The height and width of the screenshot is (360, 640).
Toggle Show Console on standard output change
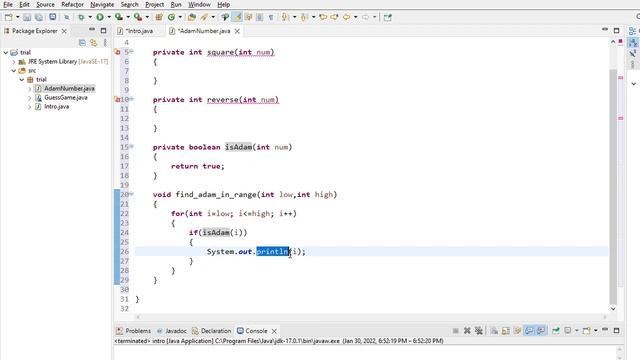point(529,331)
